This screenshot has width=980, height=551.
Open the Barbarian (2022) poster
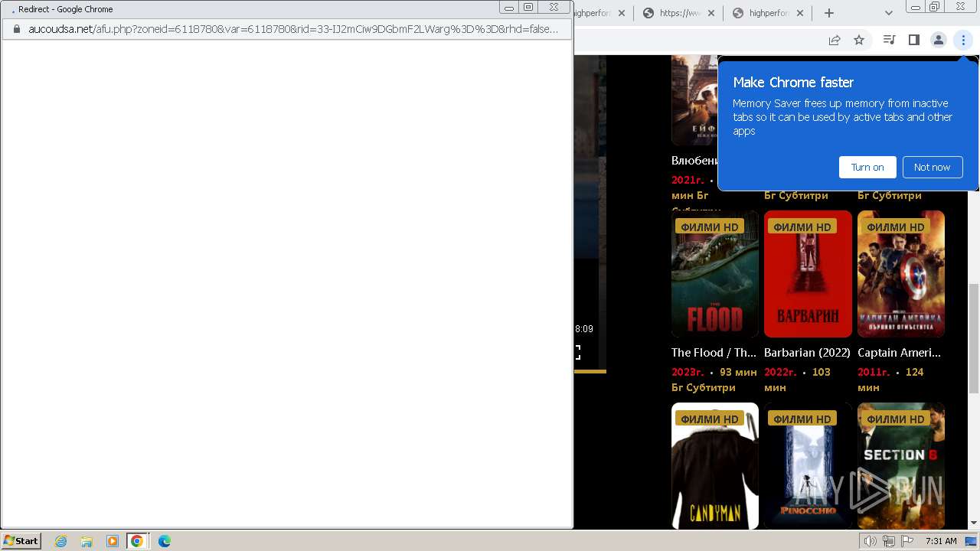808,274
